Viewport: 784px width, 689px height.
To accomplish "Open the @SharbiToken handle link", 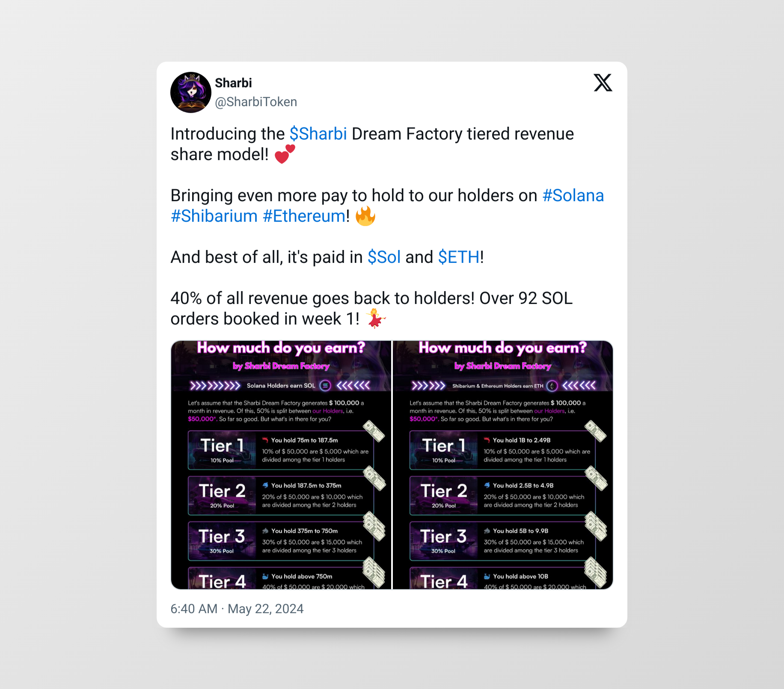I will (x=256, y=102).
